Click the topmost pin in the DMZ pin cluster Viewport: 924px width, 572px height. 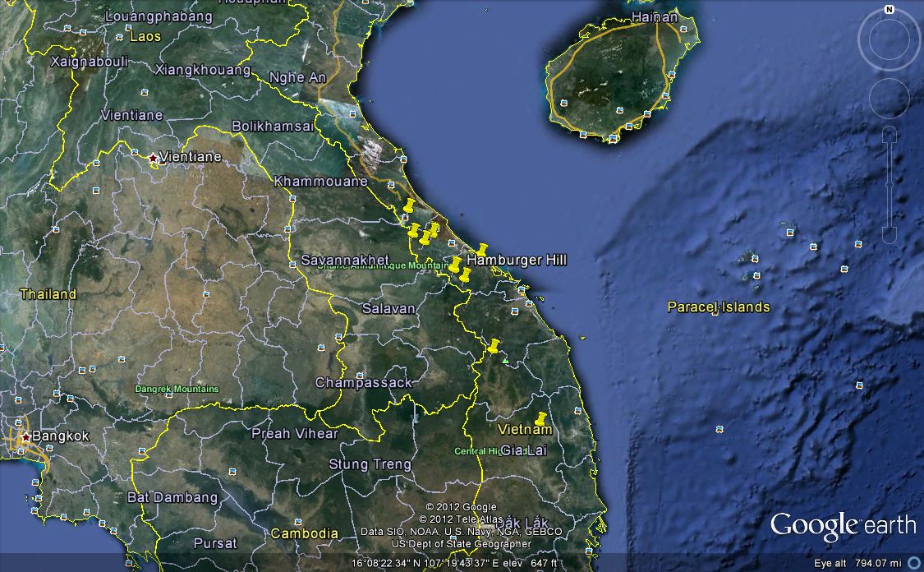pos(409,205)
